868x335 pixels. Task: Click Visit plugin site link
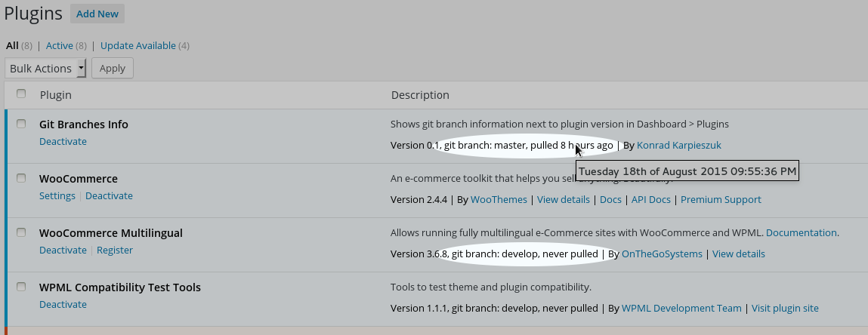[x=785, y=308]
